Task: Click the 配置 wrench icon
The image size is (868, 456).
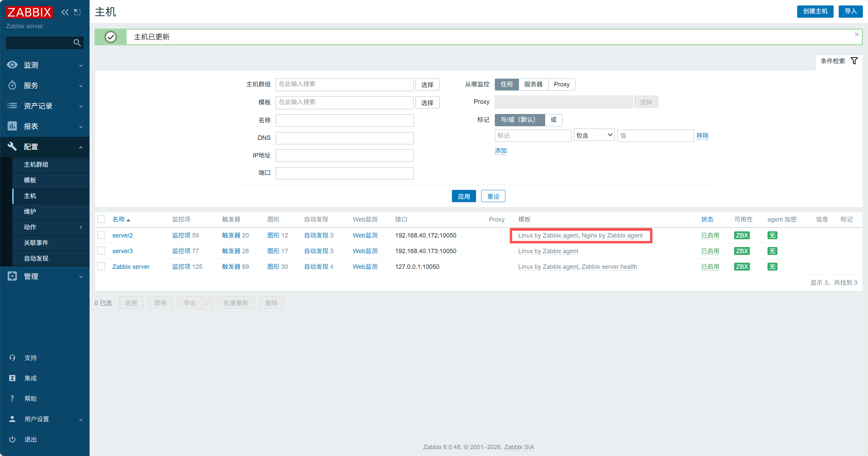Action: click(12, 146)
